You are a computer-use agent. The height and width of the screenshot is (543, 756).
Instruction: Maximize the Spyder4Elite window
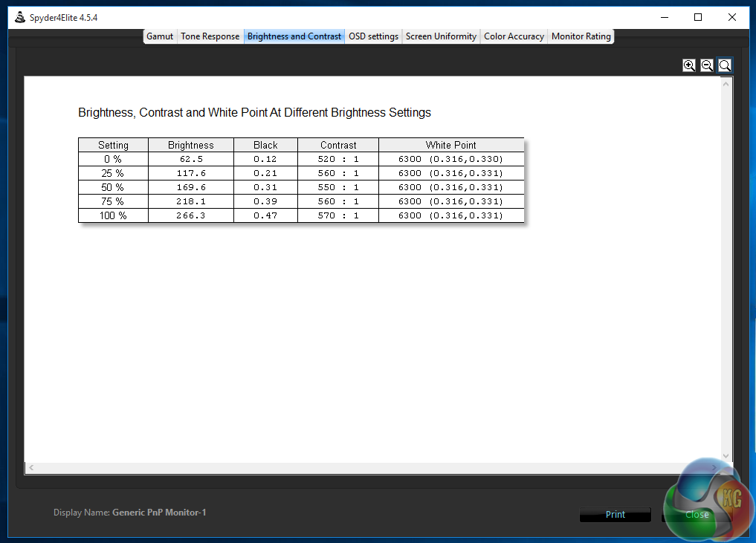click(x=698, y=17)
